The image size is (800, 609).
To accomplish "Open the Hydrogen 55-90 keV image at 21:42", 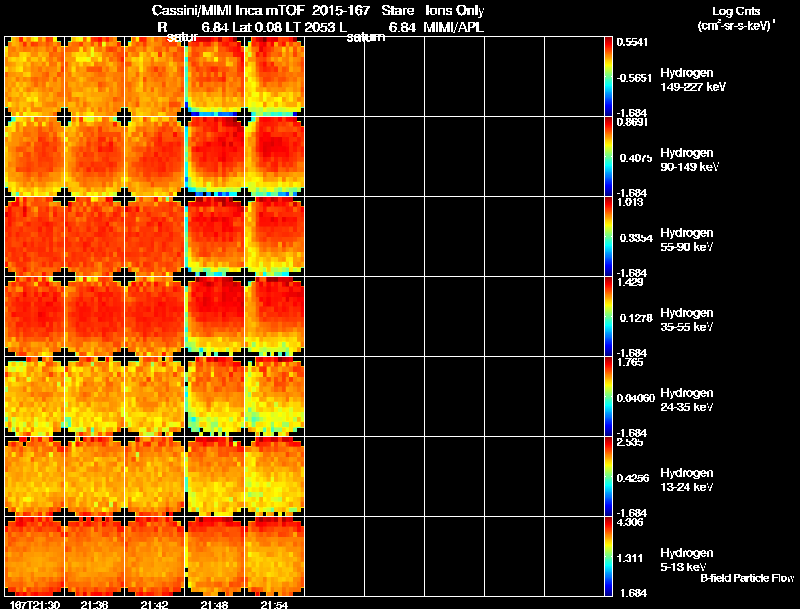I will click(155, 237).
